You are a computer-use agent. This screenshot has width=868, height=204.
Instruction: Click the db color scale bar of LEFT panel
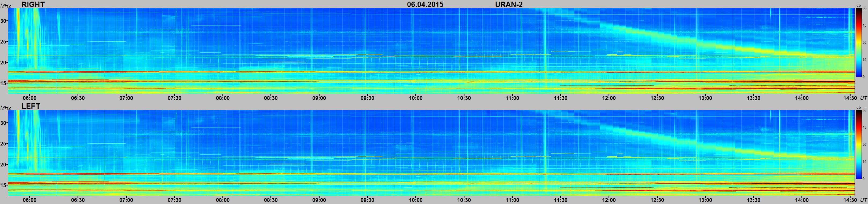[859, 144]
